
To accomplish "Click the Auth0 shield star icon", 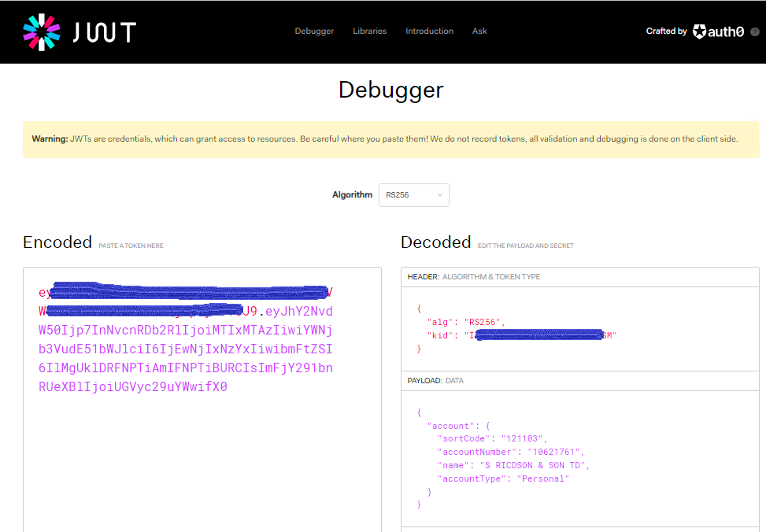I will pos(699,31).
